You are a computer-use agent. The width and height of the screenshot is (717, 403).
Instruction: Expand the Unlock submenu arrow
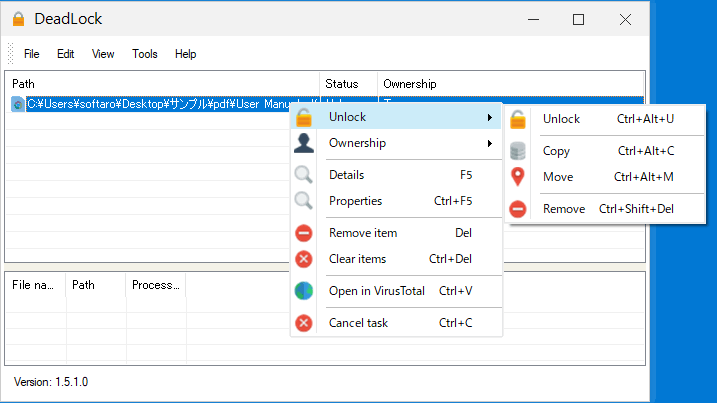coord(489,118)
